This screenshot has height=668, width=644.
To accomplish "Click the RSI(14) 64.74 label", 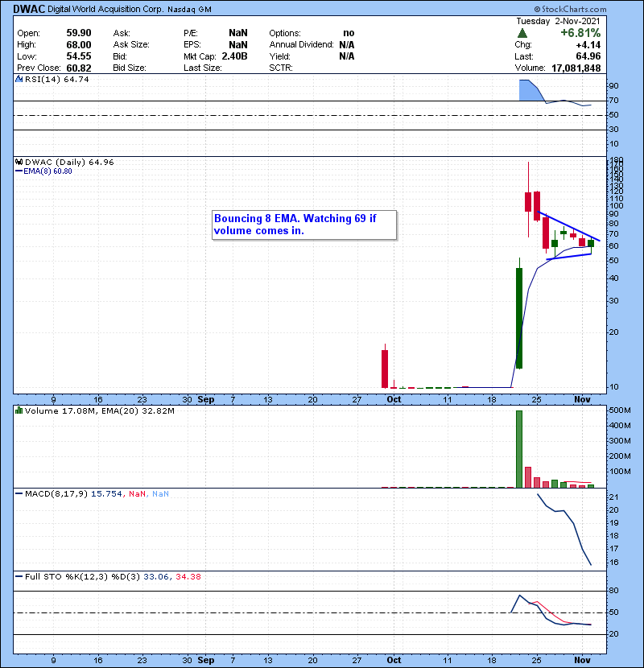I will (57, 79).
